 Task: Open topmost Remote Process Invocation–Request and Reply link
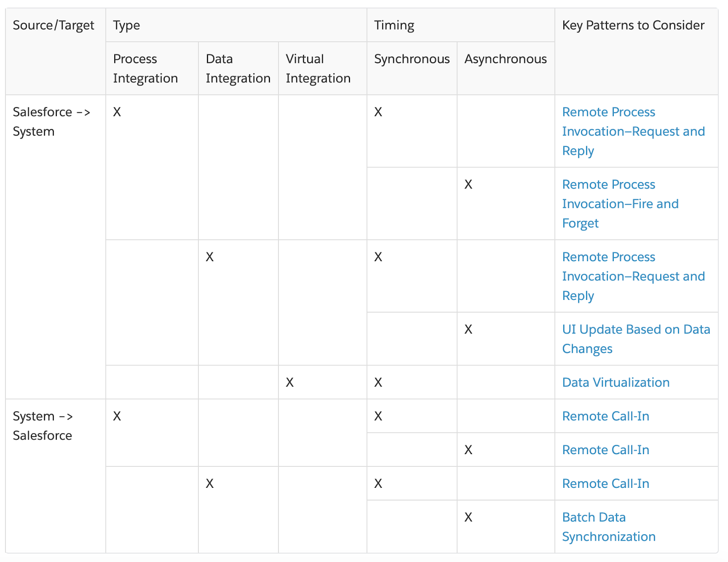point(633,132)
